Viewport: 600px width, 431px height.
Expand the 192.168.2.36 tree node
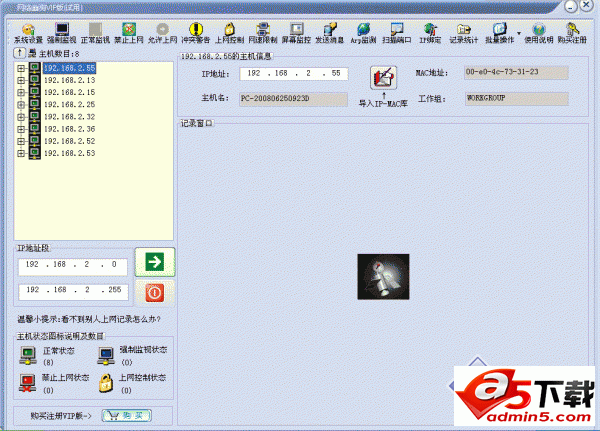pyautogui.click(x=21, y=129)
